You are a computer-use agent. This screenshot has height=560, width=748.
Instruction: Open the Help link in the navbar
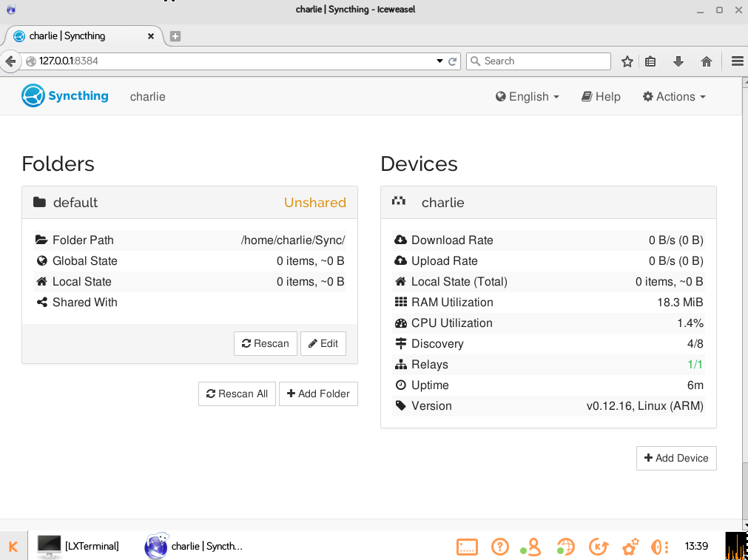click(601, 96)
